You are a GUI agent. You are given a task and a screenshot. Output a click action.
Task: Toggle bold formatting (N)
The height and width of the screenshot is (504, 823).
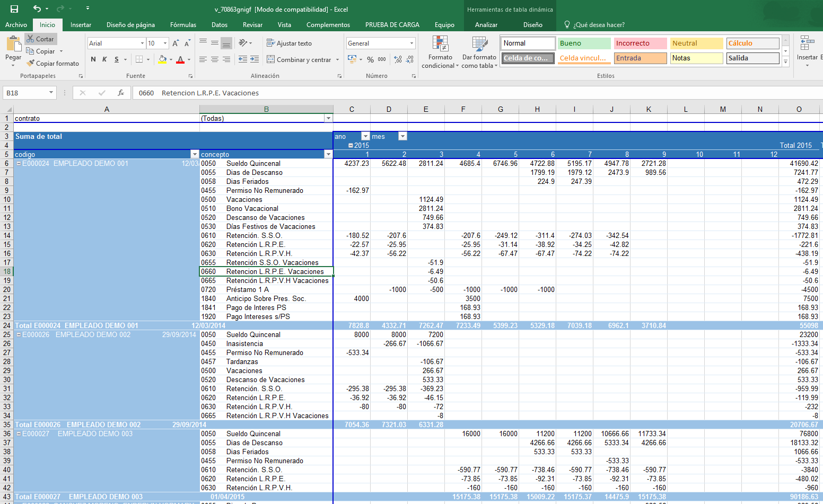pyautogui.click(x=93, y=59)
